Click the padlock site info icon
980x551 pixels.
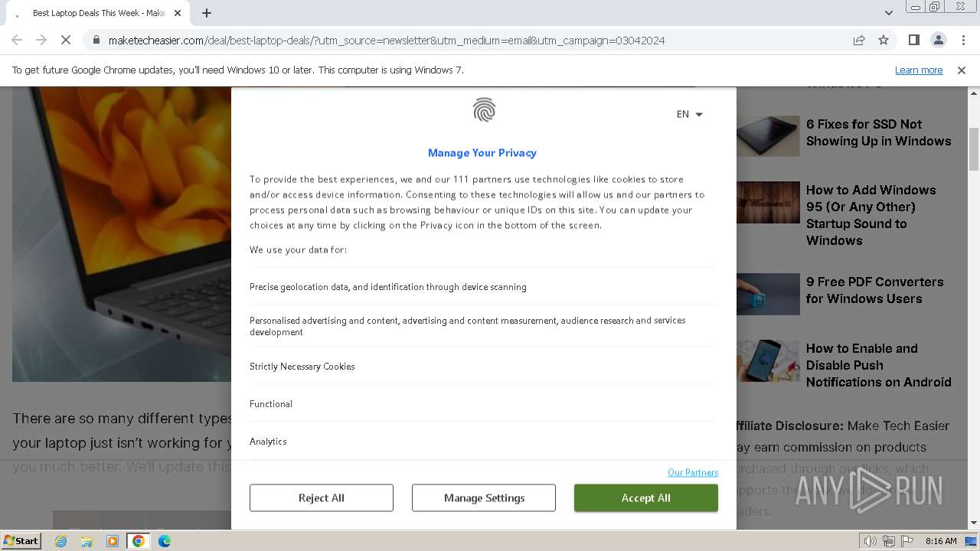[x=96, y=41]
